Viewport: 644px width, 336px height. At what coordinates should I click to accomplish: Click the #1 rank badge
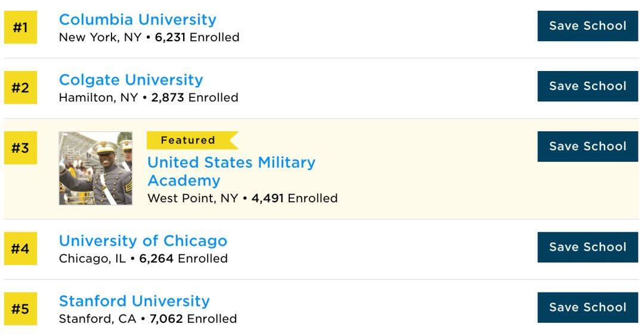point(20,27)
